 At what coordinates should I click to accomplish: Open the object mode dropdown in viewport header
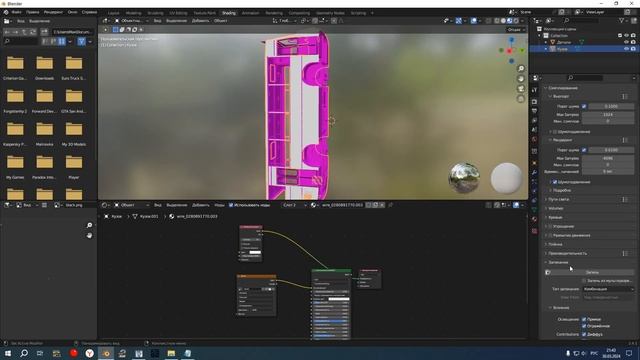131,20
